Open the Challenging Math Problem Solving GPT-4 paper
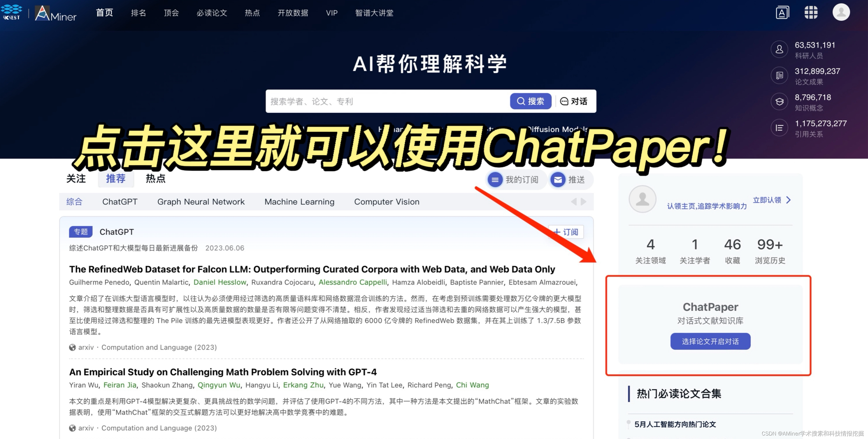This screenshot has height=439, width=868. [223, 372]
